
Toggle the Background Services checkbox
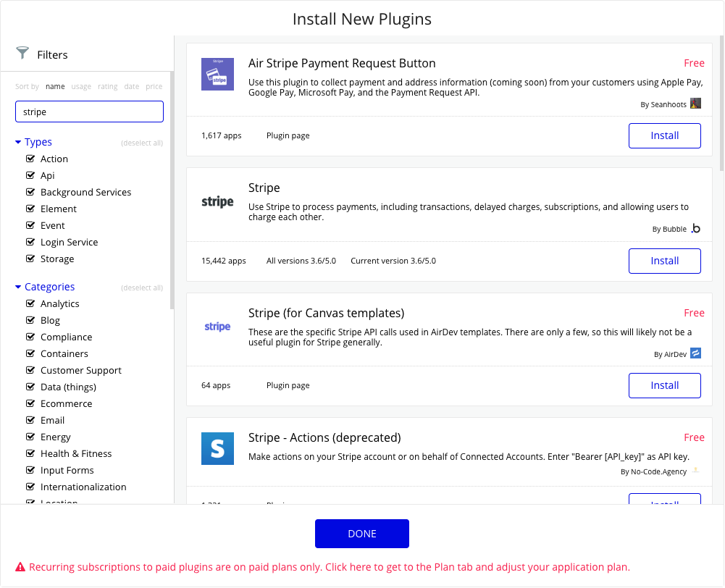coord(30,192)
